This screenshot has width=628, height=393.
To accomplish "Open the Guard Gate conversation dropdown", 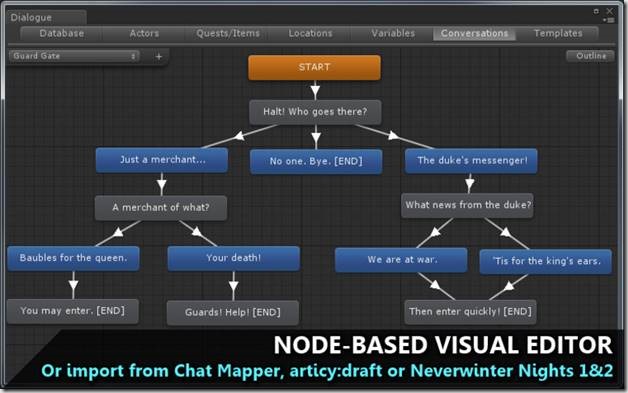I will pos(74,56).
